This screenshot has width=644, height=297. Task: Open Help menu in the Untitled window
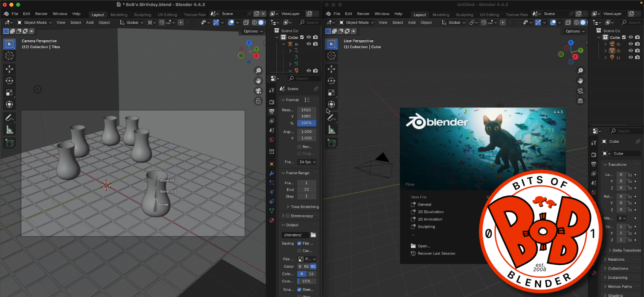click(399, 14)
